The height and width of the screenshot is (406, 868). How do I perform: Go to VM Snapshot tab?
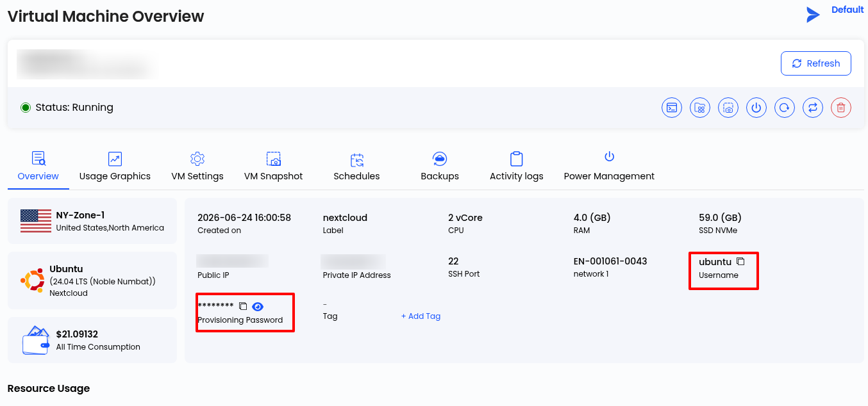pos(273,168)
